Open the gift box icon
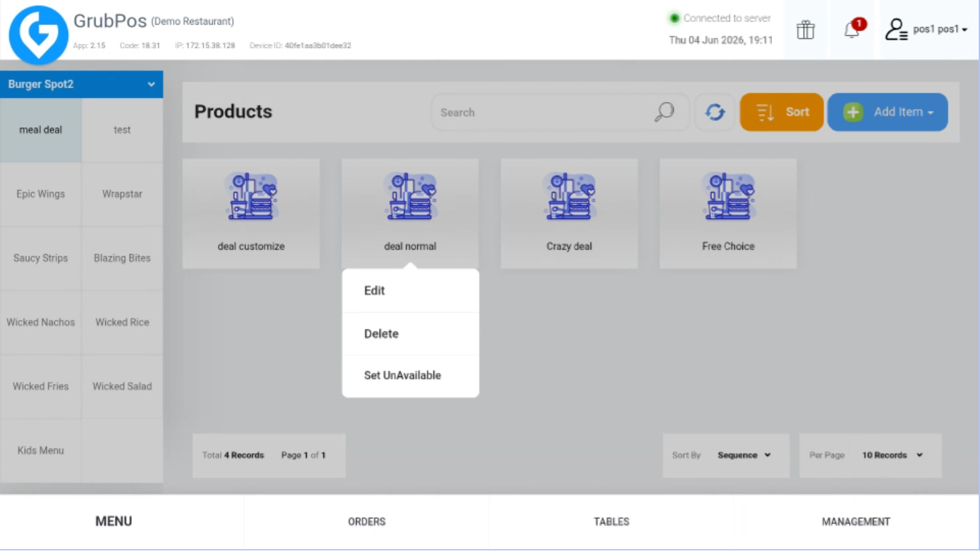980x551 pixels. (x=805, y=30)
